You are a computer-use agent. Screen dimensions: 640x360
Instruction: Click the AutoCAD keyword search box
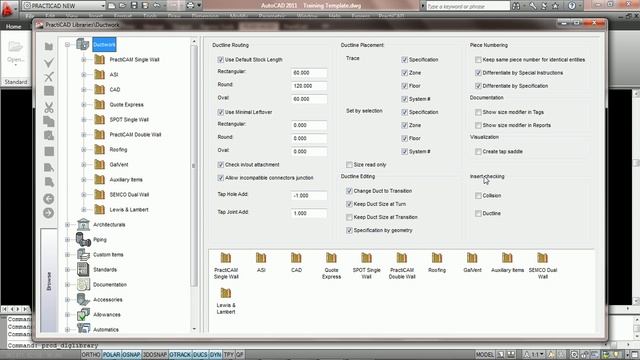point(468,6)
